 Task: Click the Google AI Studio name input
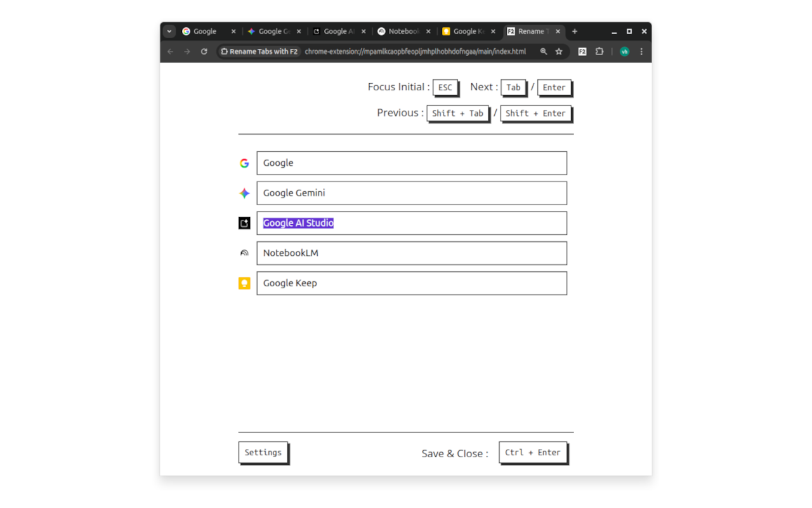point(412,223)
